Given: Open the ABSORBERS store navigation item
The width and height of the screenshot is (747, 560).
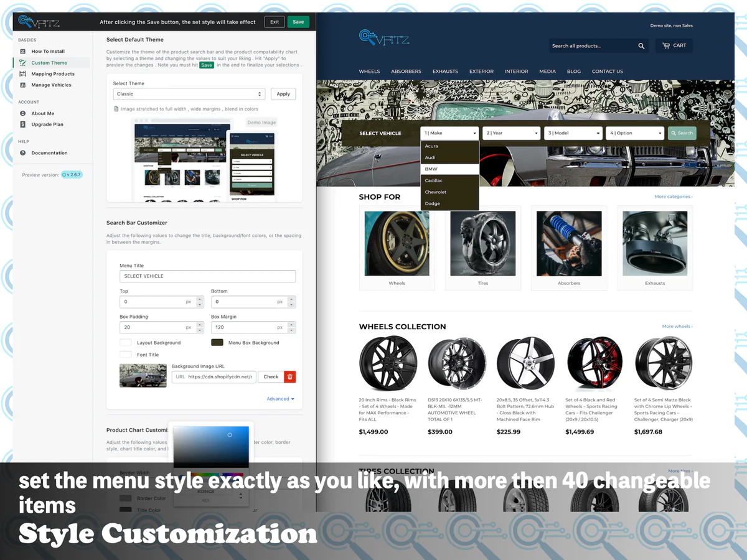Looking at the screenshot, I should 406,72.
